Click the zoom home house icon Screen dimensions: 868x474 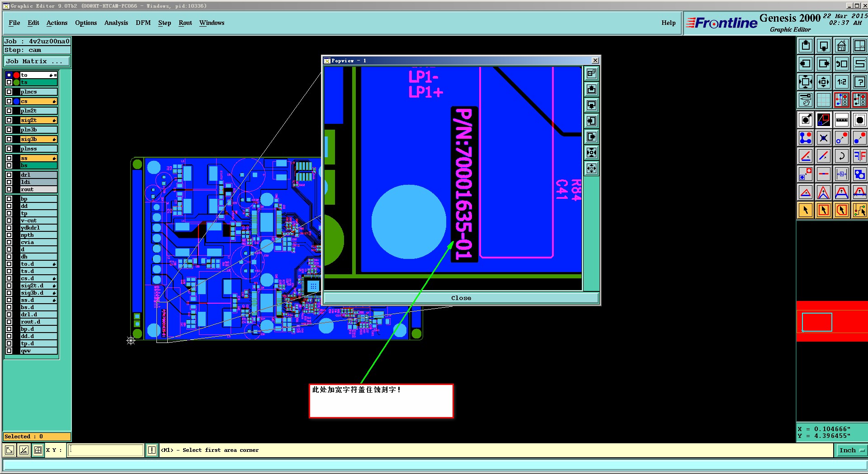point(841,46)
